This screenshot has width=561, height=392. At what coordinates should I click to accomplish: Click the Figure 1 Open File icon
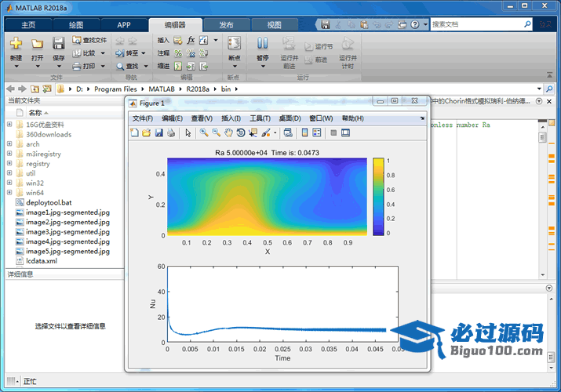(147, 133)
